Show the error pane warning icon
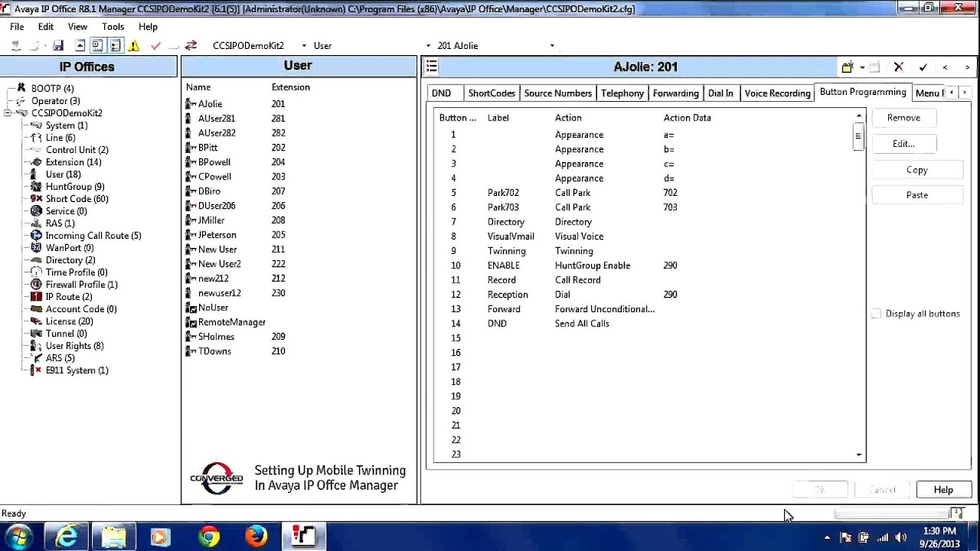Viewport: 980px width, 551px height. (x=134, y=46)
